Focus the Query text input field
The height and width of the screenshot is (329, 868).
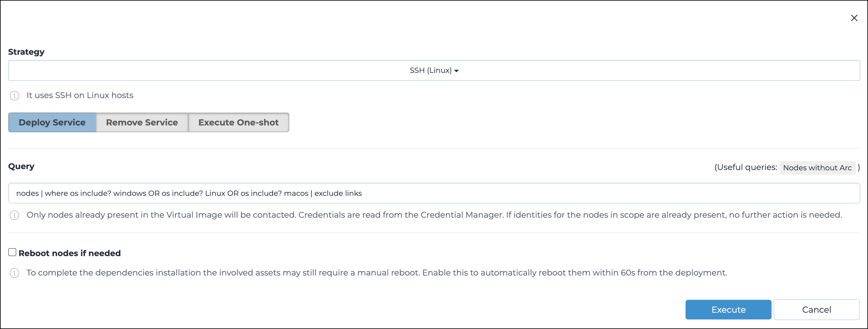(x=434, y=193)
